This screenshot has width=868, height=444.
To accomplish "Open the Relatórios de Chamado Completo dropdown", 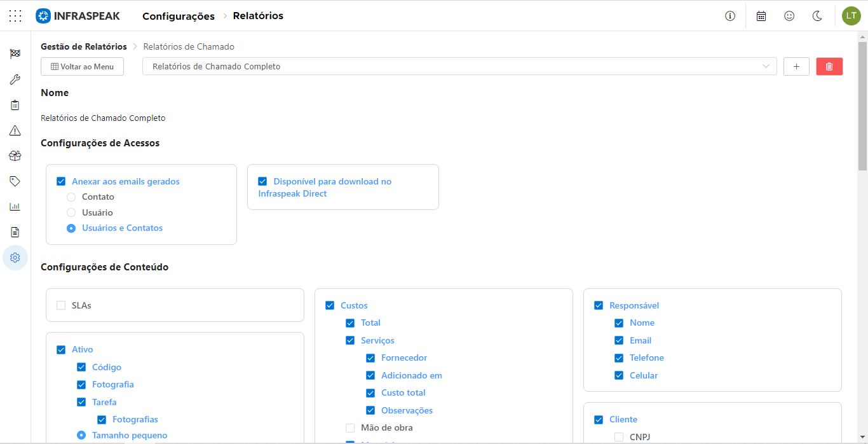I will [459, 66].
